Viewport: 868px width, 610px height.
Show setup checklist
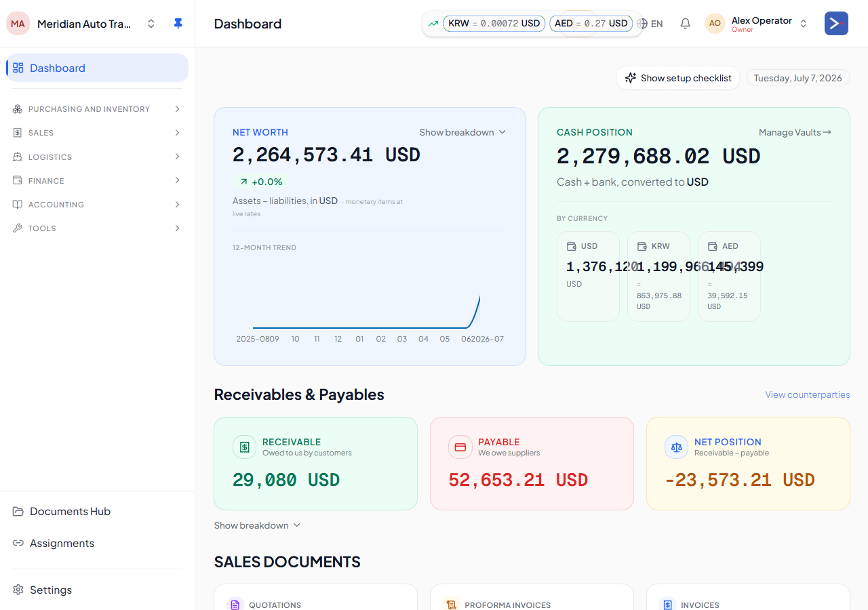[x=678, y=78]
